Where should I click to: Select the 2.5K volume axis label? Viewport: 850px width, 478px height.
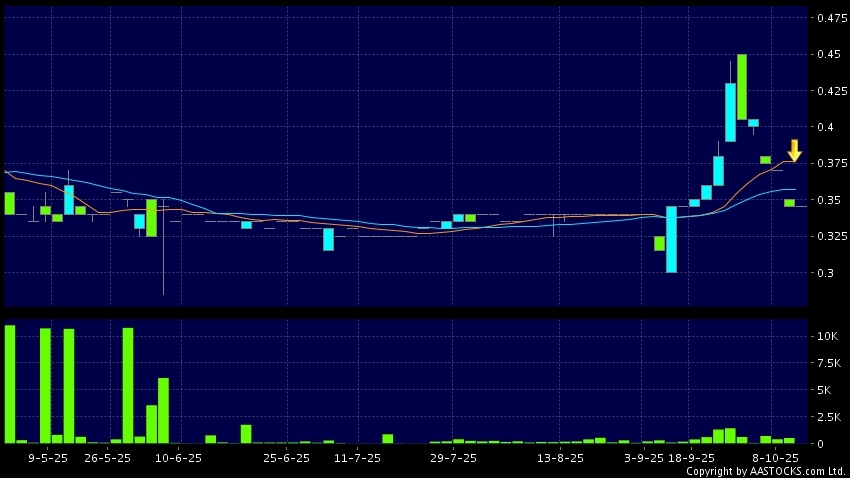click(829, 416)
